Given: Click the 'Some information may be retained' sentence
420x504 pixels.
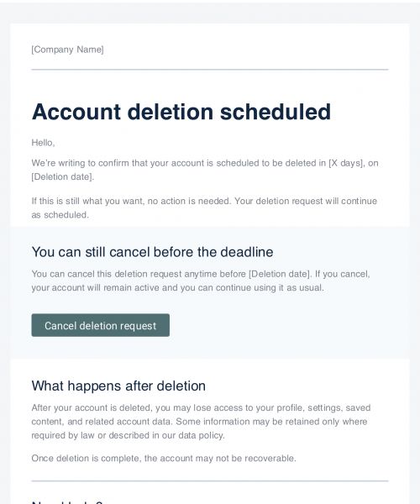Looking at the screenshot, I should coord(199,428).
